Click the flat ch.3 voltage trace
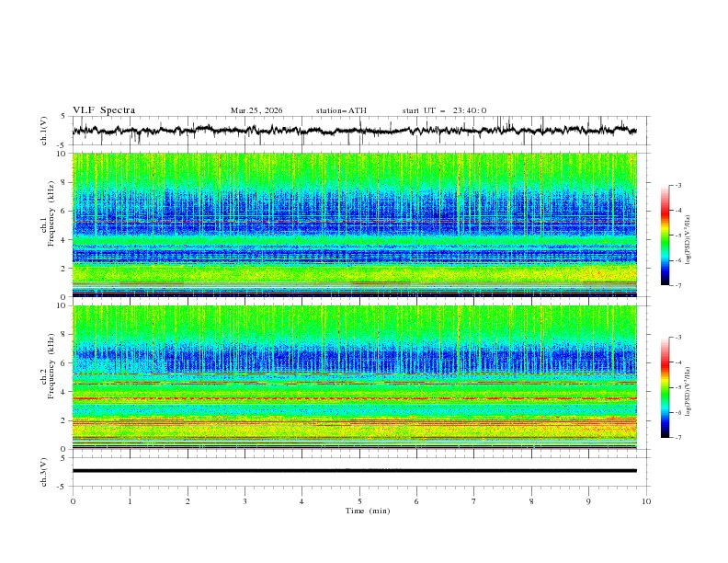Viewport: 728px width, 563px height. point(354,471)
